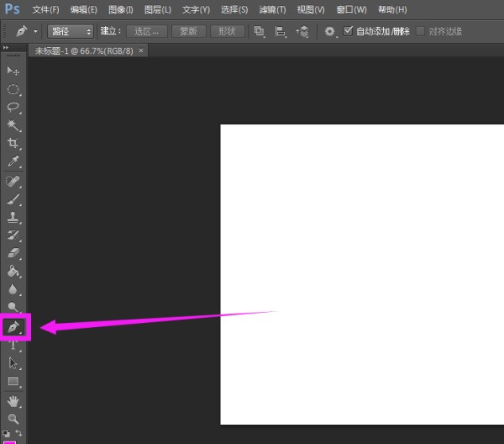
Task: Select the Move tool
Action: click(13, 71)
